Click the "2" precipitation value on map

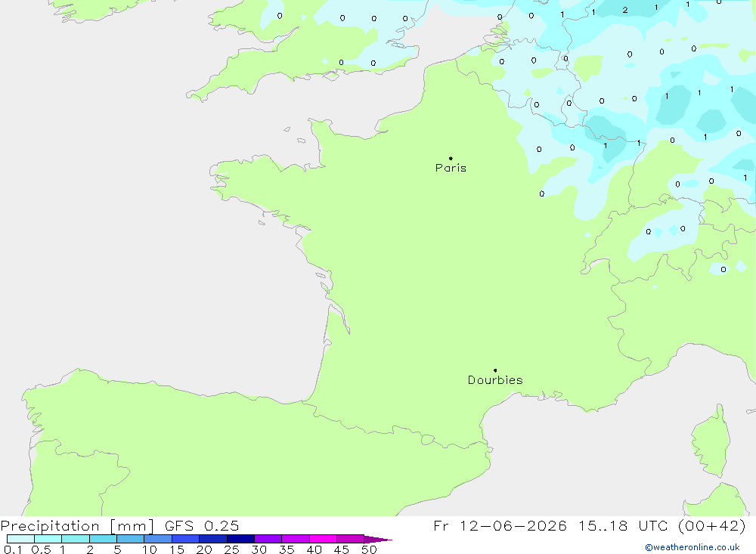point(625,10)
